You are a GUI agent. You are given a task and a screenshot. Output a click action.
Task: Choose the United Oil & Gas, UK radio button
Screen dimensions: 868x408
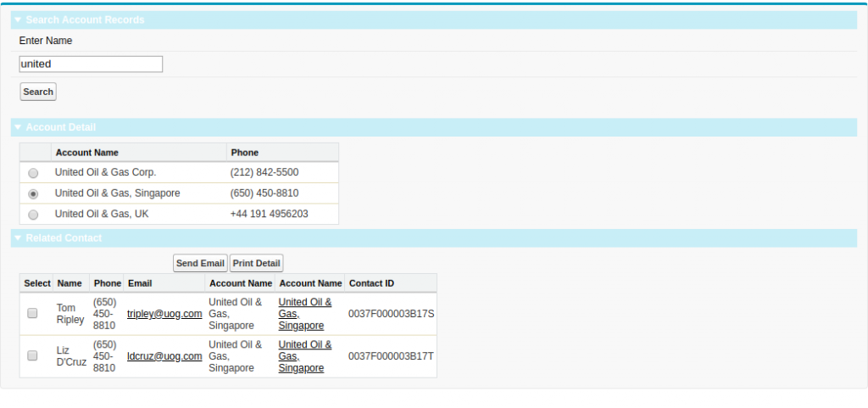coord(33,215)
